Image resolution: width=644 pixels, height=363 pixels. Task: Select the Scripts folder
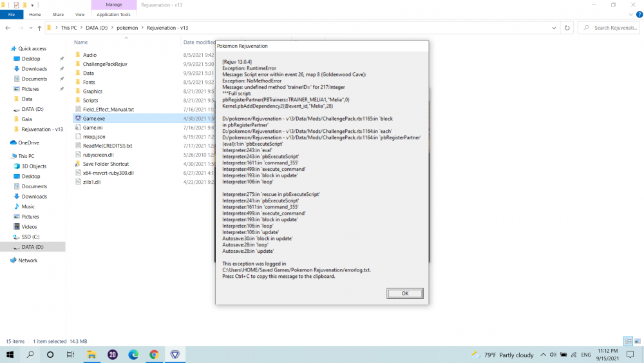(x=90, y=101)
